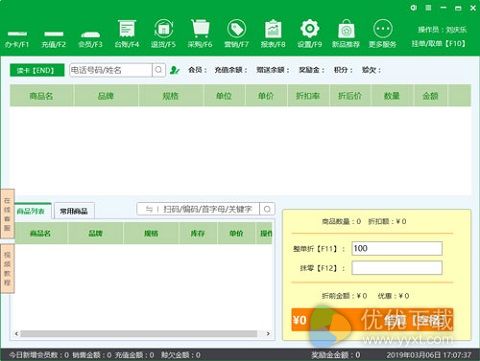
Task: Click the scrollbar right arrow
Action: (x=268, y=333)
